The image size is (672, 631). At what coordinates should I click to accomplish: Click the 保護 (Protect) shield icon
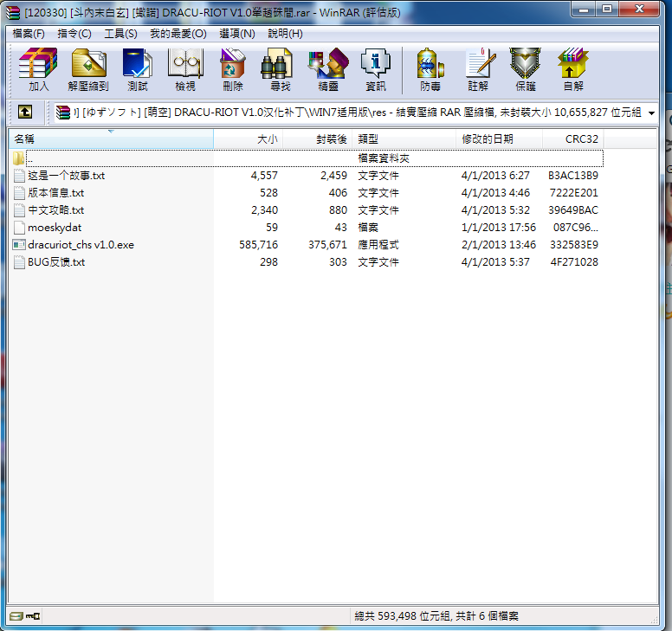(x=525, y=63)
